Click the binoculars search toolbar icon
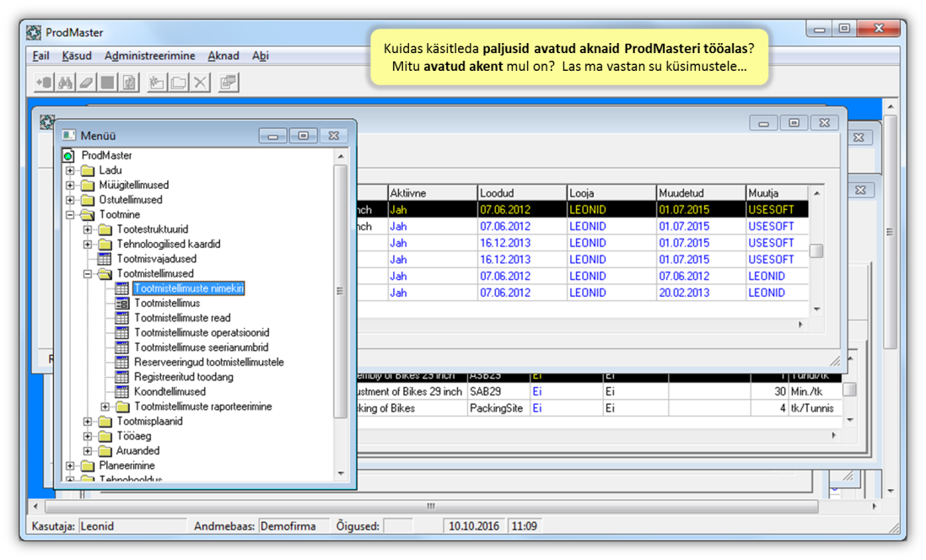The width and height of the screenshot is (926, 560). pyautogui.click(x=66, y=83)
